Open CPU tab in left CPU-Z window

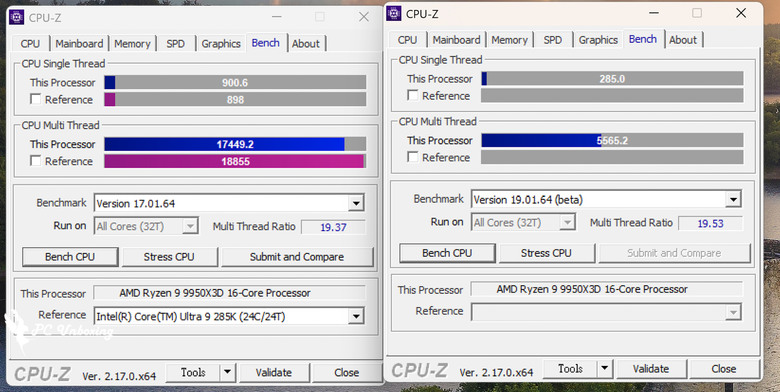click(30, 44)
